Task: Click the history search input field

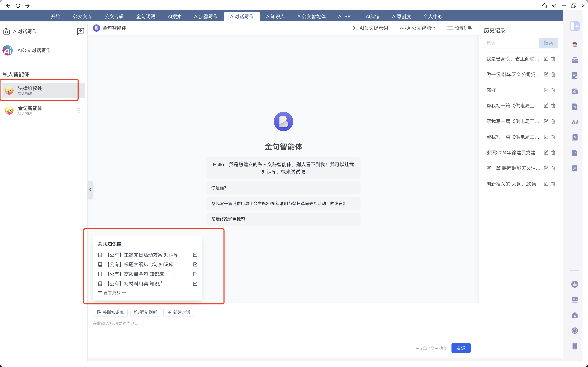Action: tap(511, 43)
